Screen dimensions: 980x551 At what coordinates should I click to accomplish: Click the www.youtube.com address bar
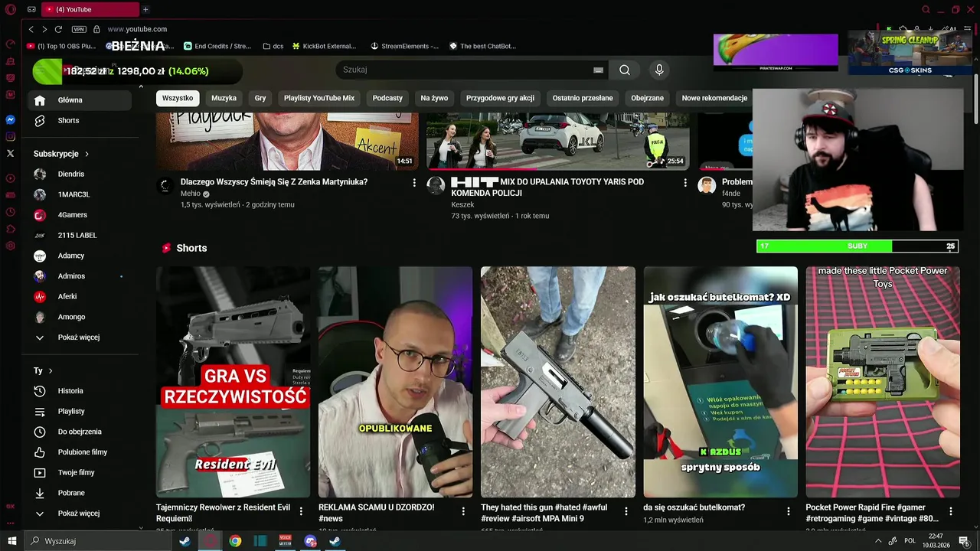[137, 29]
